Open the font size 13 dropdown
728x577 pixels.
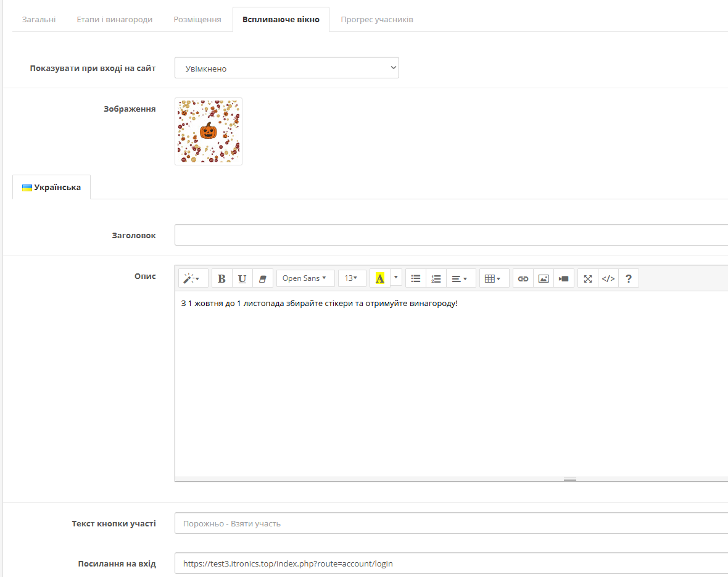(352, 278)
